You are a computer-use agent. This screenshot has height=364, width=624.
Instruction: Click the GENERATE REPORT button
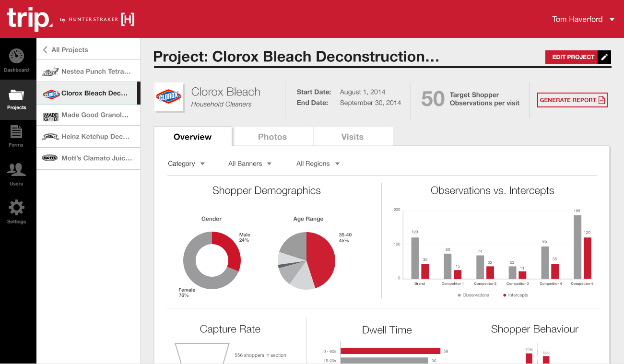(x=572, y=100)
